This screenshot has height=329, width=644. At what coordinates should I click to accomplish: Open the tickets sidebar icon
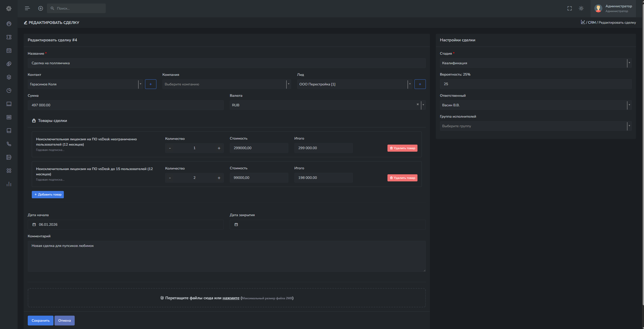tap(9, 37)
